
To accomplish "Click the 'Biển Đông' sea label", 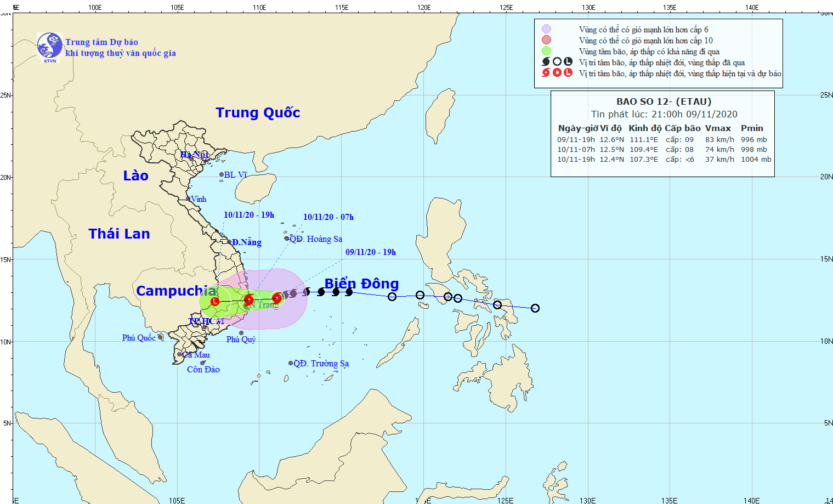I will pos(361,284).
